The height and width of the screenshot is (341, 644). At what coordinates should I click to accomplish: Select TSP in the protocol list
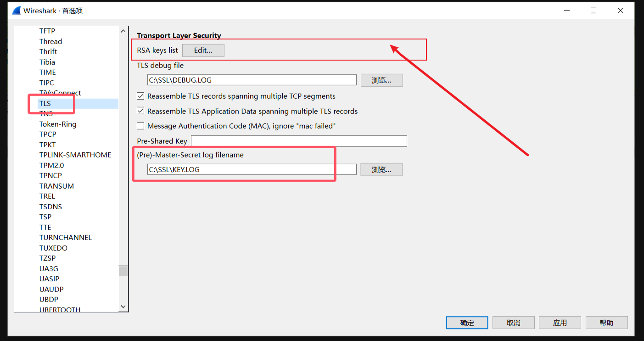(x=45, y=217)
